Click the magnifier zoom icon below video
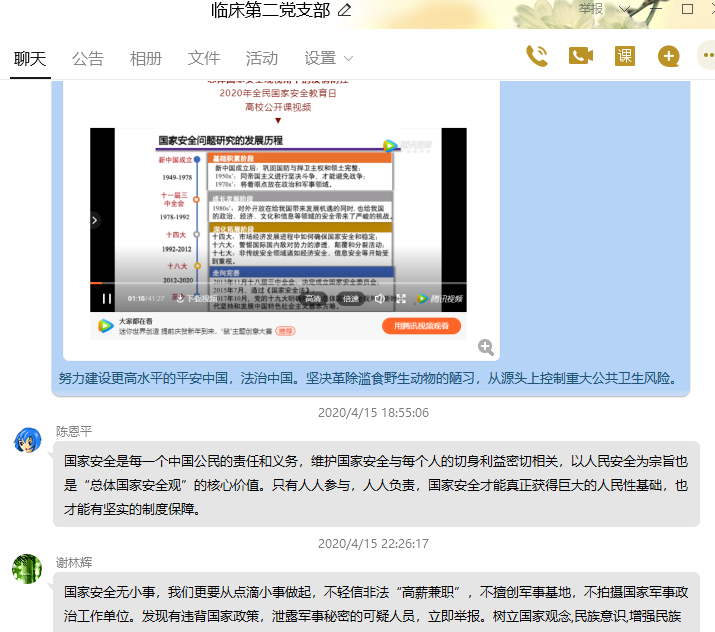Screen dimensions: 715x632 486,347
